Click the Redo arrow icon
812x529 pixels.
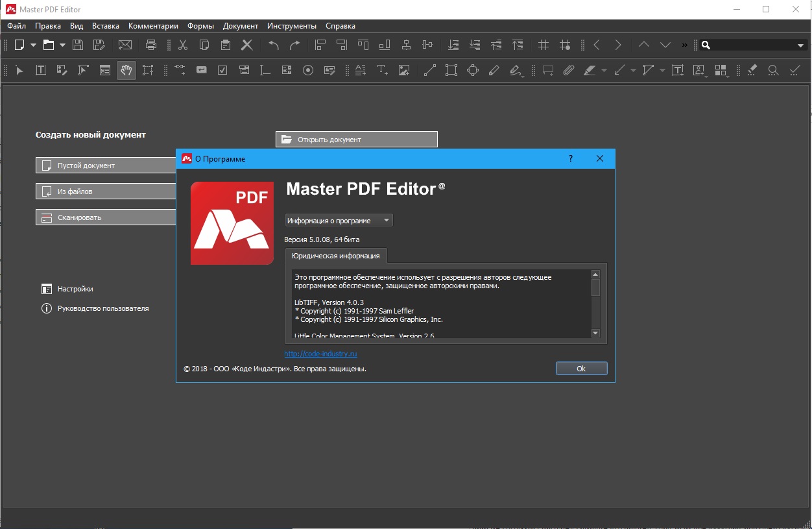(x=295, y=45)
